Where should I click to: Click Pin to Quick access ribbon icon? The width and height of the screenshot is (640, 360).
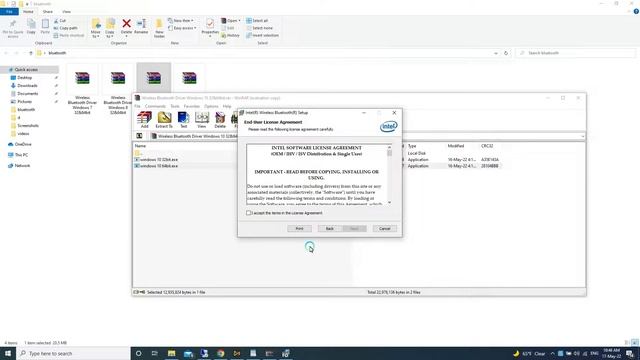[13, 28]
